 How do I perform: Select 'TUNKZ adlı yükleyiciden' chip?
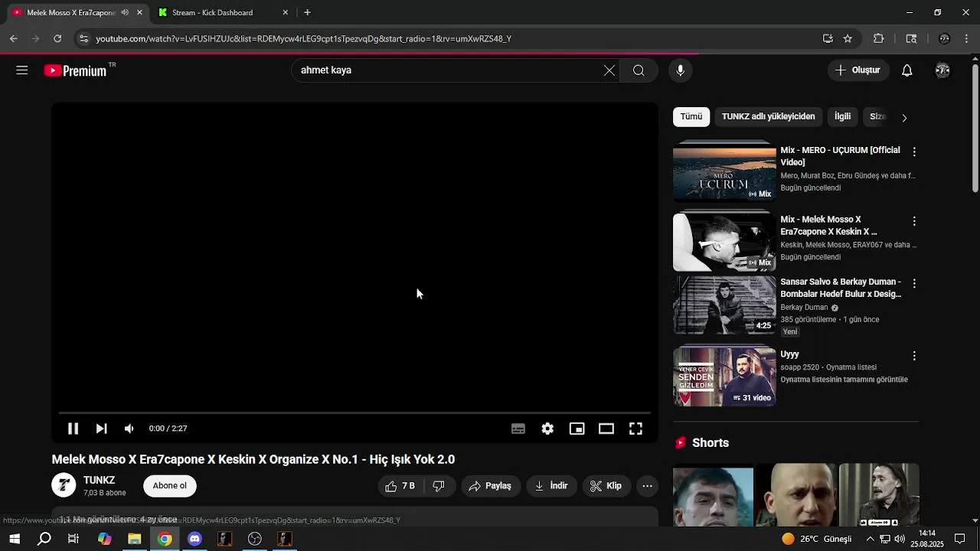coord(768,116)
